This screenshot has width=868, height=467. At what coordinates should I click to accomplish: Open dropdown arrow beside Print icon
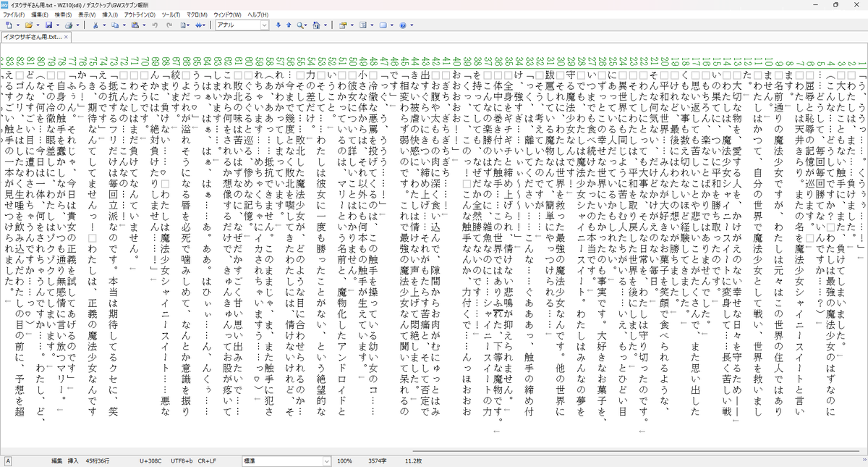[78, 25]
